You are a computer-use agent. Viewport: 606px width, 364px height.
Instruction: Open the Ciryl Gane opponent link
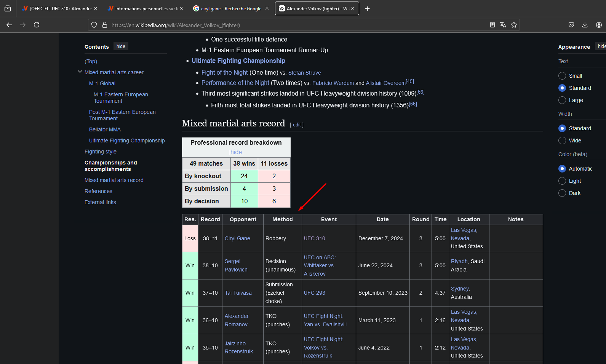[x=237, y=238]
